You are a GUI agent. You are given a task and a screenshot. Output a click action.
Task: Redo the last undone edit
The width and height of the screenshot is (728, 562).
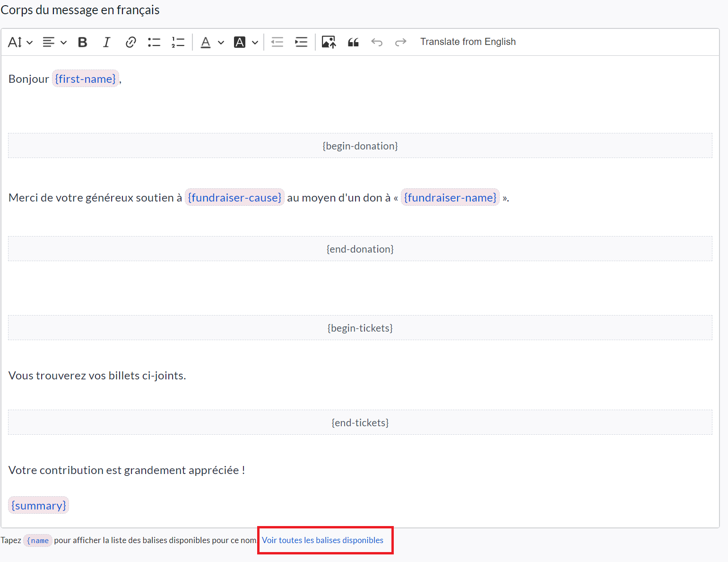400,42
